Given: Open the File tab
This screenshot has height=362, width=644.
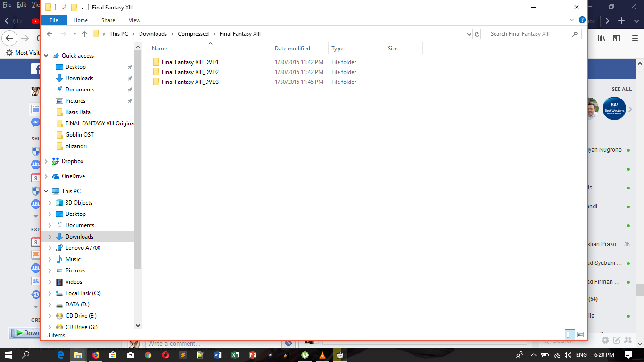Looking at the screenshot, I should pos(54,20).
